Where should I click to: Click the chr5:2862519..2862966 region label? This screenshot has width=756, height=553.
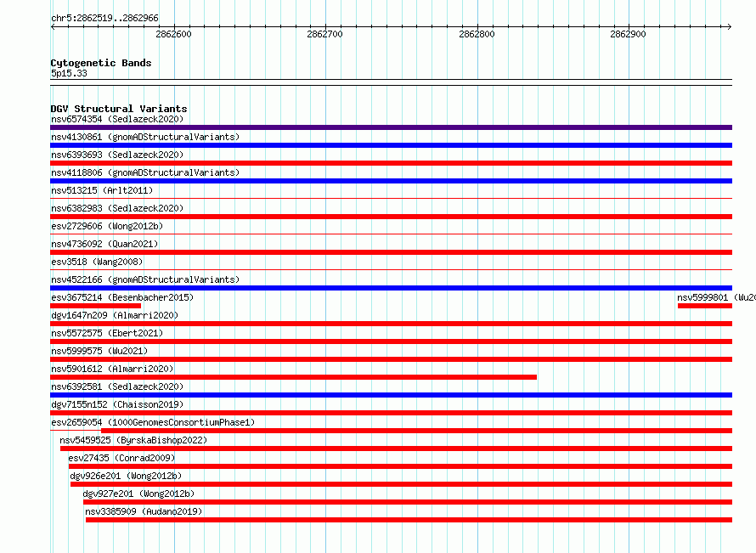tap(104, 19)
